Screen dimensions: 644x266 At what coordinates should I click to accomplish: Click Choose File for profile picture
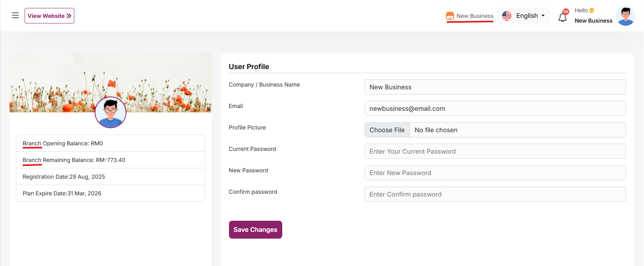point(387,130)
